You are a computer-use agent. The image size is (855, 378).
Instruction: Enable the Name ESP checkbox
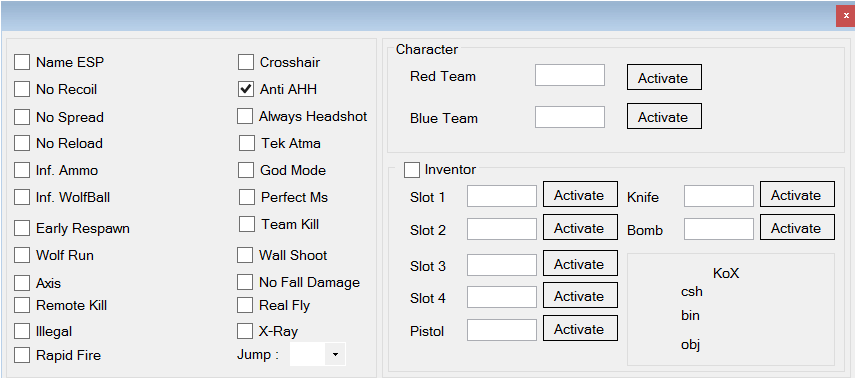click(x=22, y=62)
